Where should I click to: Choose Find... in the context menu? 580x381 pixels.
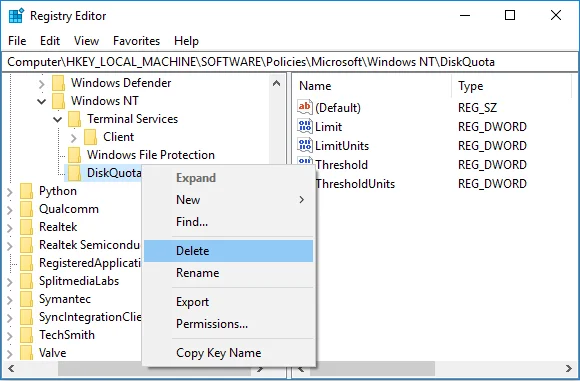pos(229,222)
